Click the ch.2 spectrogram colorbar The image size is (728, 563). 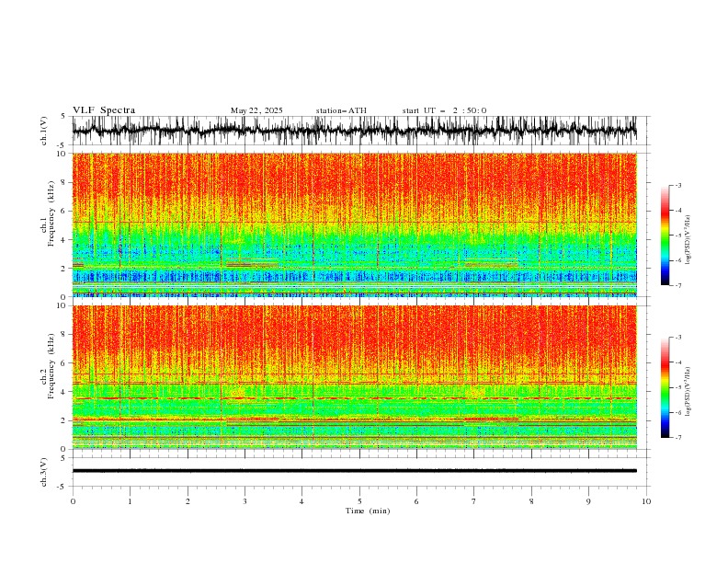pyautogui.click(x=665, y=387)
